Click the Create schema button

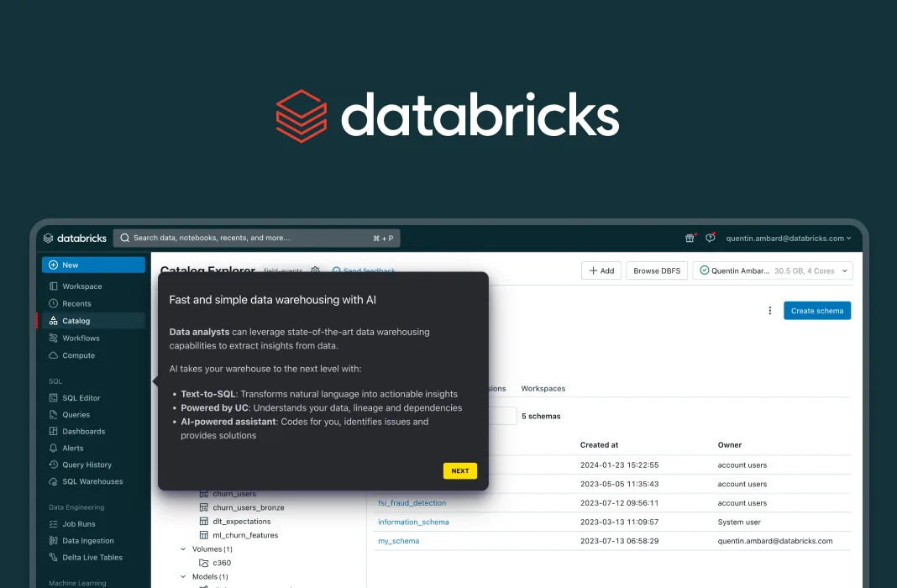tap(817, 311)
